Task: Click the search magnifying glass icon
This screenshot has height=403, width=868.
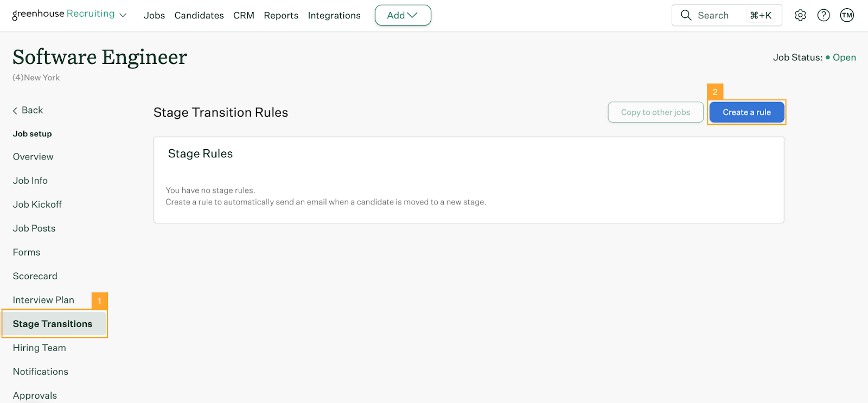Action: click(x=686, y=15)
